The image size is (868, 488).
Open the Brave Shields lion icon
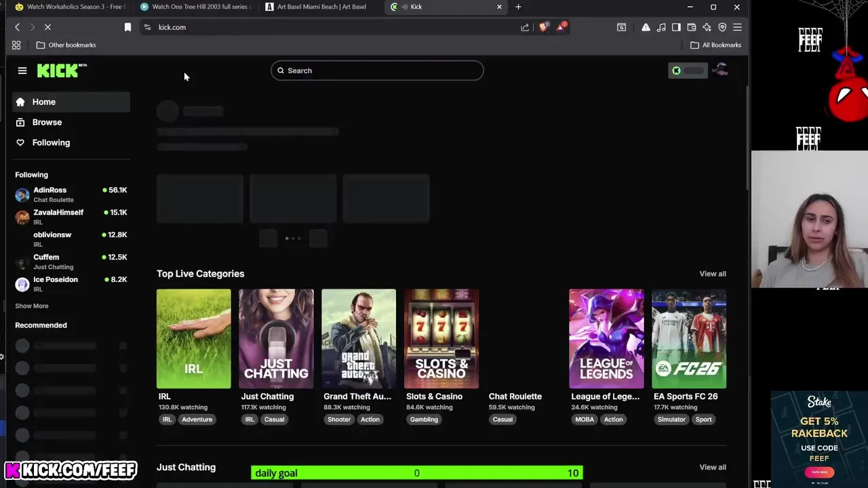[x=543, y=27]
